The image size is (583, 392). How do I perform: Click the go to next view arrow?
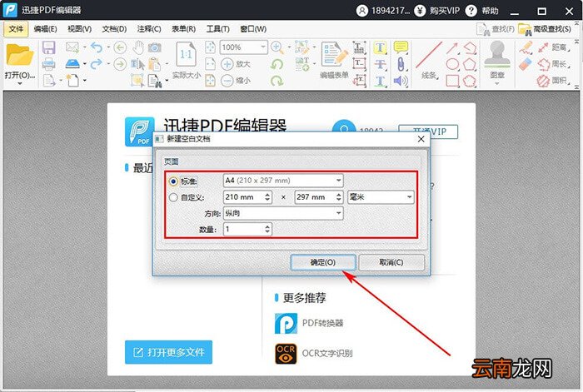pyautogui.click(x=120, y=64)
